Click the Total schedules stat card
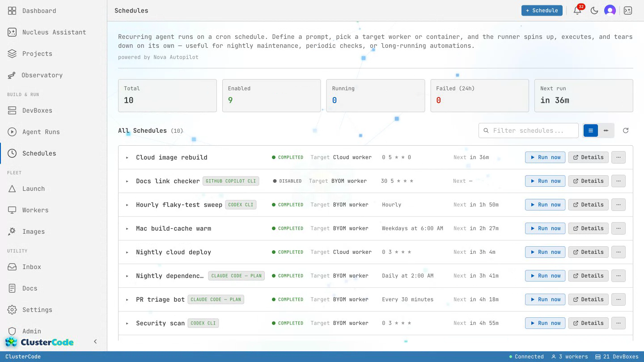Screen dimensions: 644x362 tap(167, 96)
